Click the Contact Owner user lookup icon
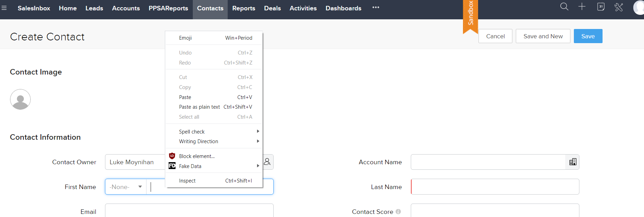The width and height of the screenshot is (644, 217). [x=267, y=162]
